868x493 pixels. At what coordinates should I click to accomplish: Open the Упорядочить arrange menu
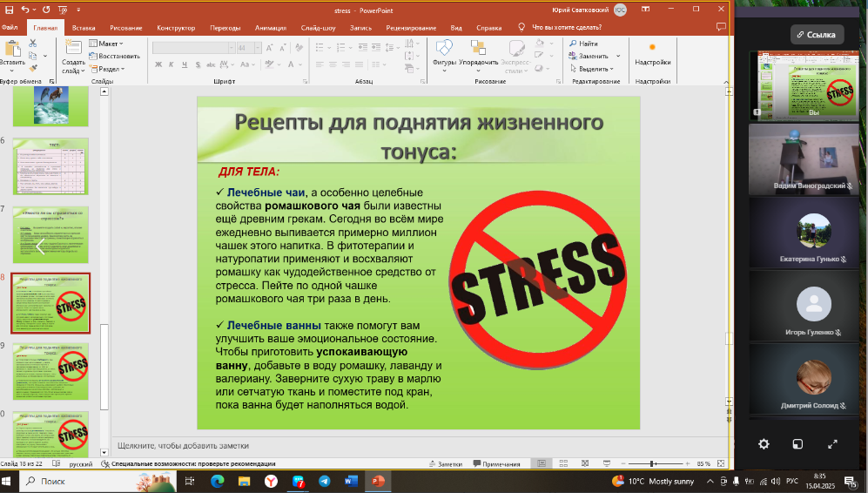tap(478, 56)
